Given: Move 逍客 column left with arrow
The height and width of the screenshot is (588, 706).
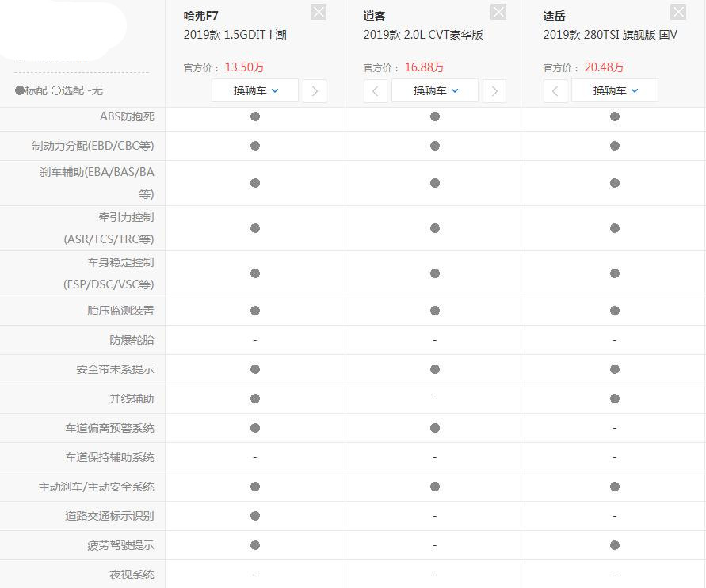Looking at the screenshot, I should coord(375,91).
